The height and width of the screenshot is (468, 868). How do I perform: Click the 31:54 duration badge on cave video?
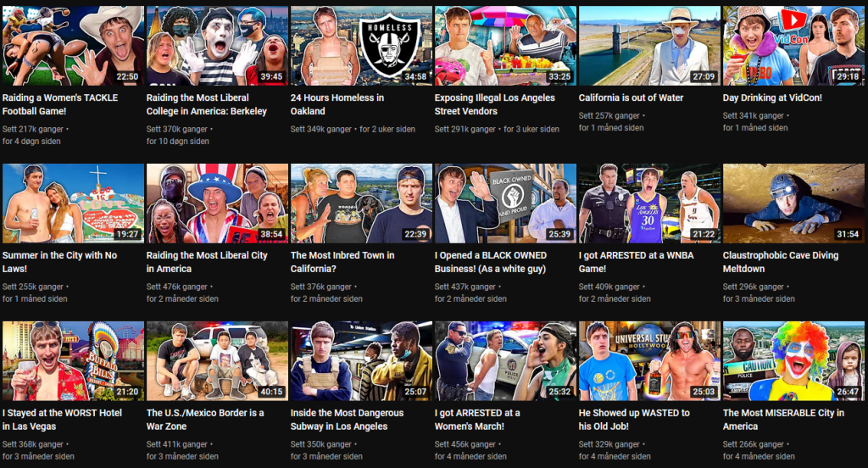[848, 235]
